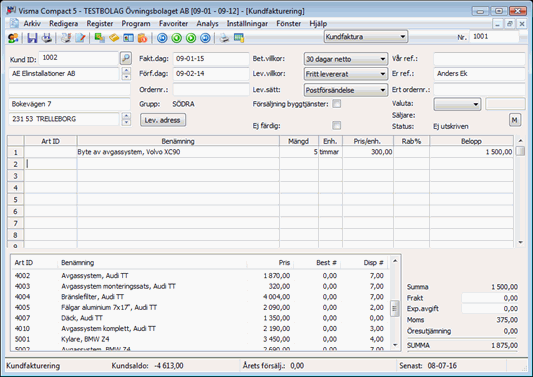Go to the next invoice with green arrow

[x=191, y=38]
